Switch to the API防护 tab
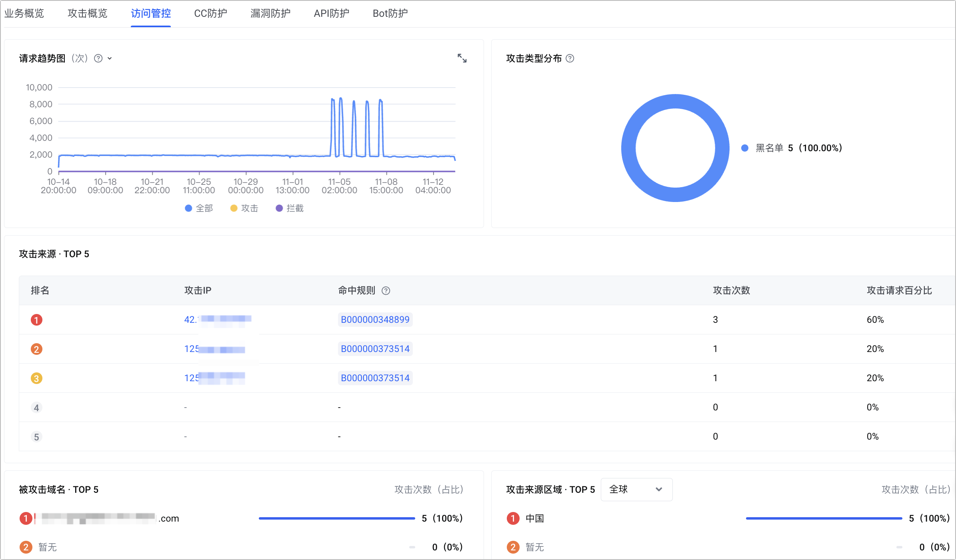Viewport: 956px width, 560px height. point(332,13)
